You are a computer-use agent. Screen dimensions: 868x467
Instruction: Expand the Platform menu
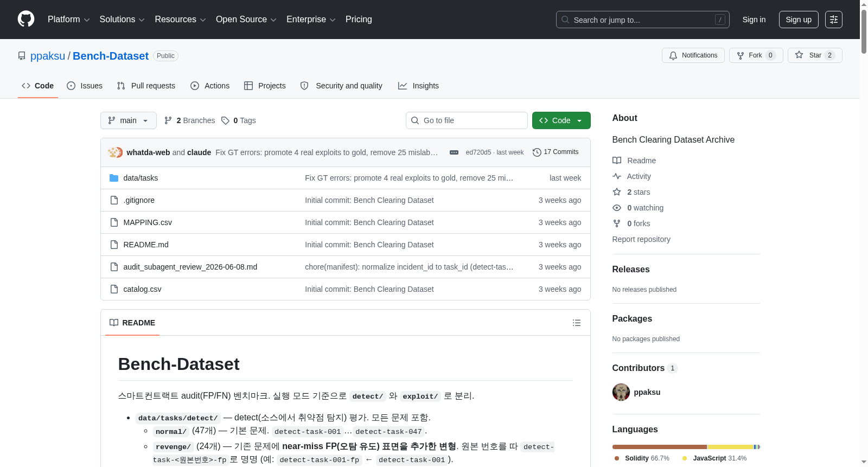(x=68, y=20)
